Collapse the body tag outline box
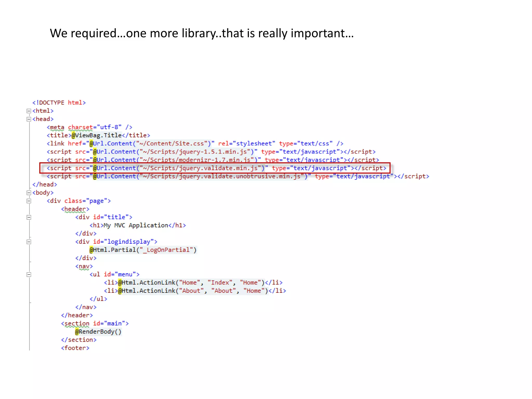 (29, 193)
